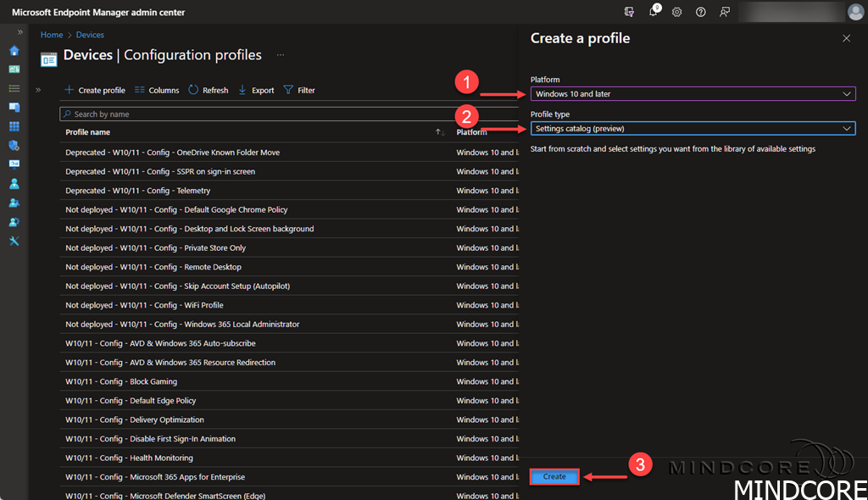Open the Apps grid icon in sidebar

[14, 126]
